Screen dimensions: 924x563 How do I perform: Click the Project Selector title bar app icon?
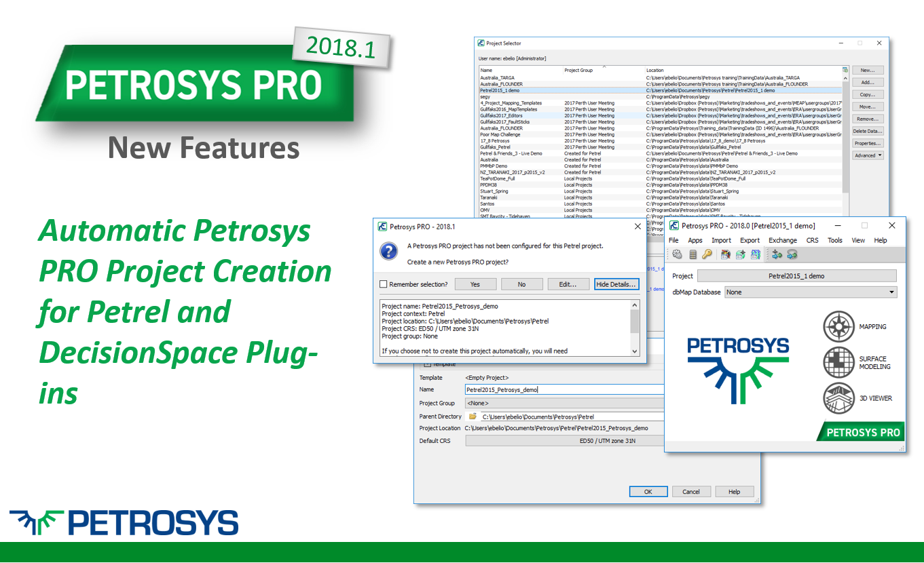point(481,43)
